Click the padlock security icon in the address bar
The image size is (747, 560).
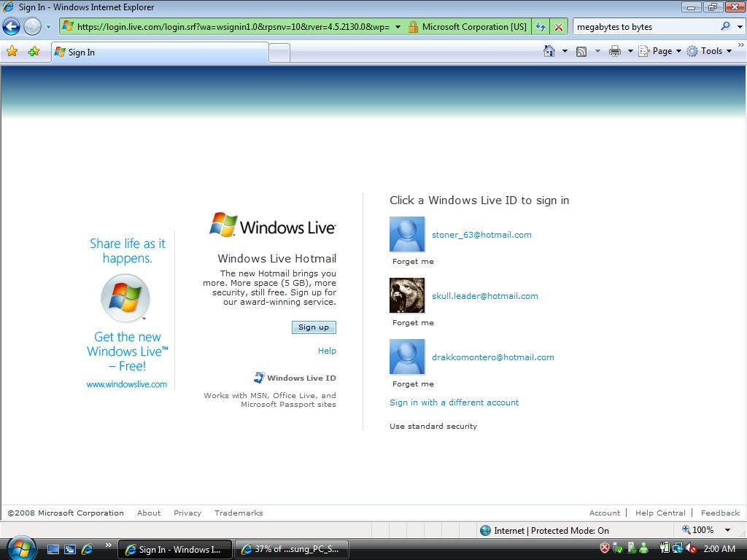412,26
